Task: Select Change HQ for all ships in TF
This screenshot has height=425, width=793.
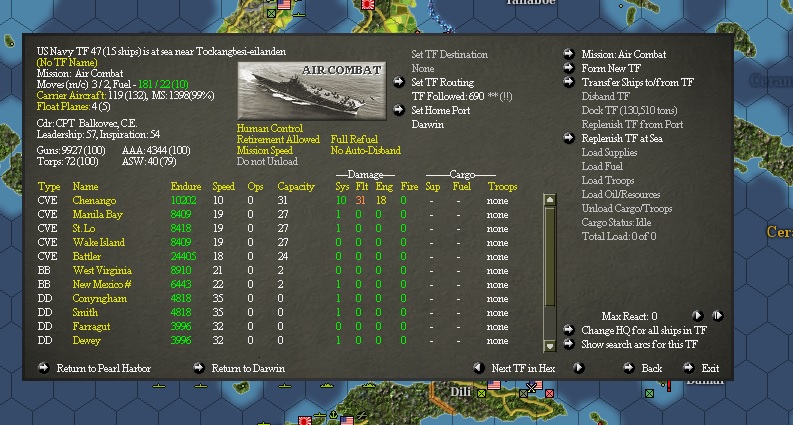Action: click(644, 330)
